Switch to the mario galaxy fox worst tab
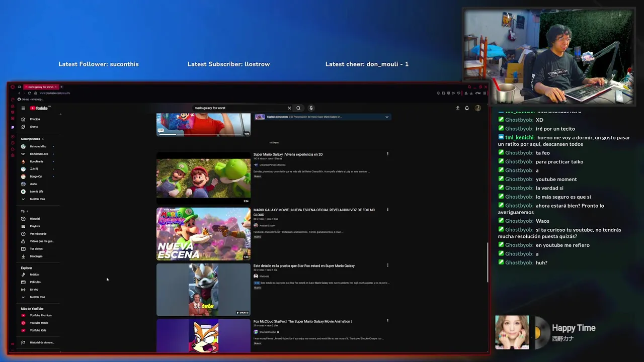644x362 pixels. point(41,87)
